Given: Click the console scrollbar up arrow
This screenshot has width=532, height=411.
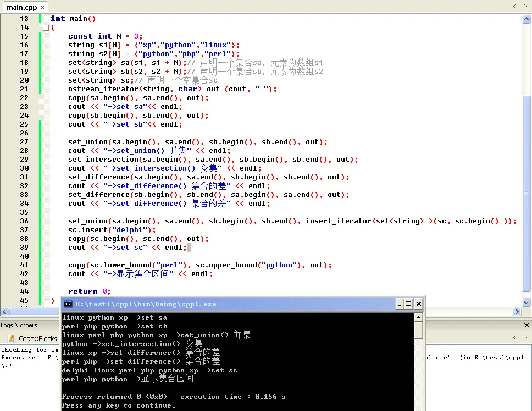Looking at the screenshot, I should click(419, 317).
